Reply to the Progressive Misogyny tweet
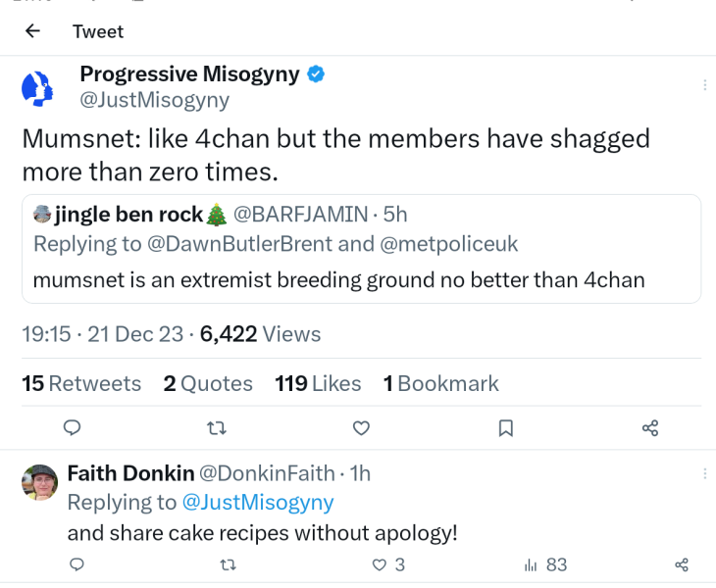Image resolution: width=716 pixels, height=588 pixels. (72, 428)
